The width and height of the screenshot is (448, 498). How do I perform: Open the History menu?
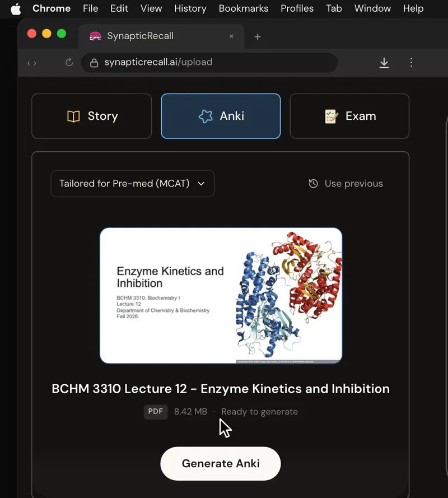coord(190,8)
